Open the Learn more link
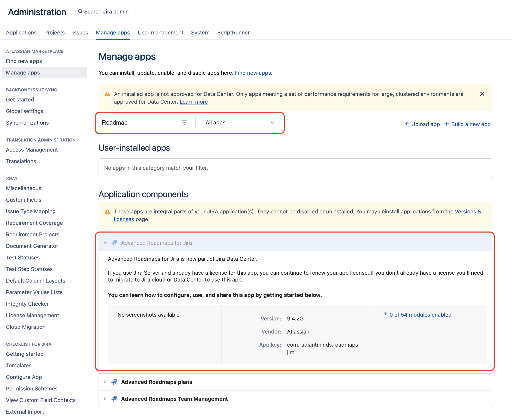Screen dimensions: 512x420 coord(193,102)
